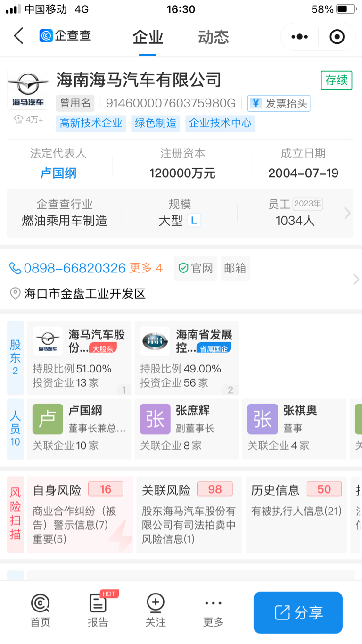The height and width of the screenshot is (644, 362).
Task: Open the three-dot mini program menu
Action: (x=299, y=37)
